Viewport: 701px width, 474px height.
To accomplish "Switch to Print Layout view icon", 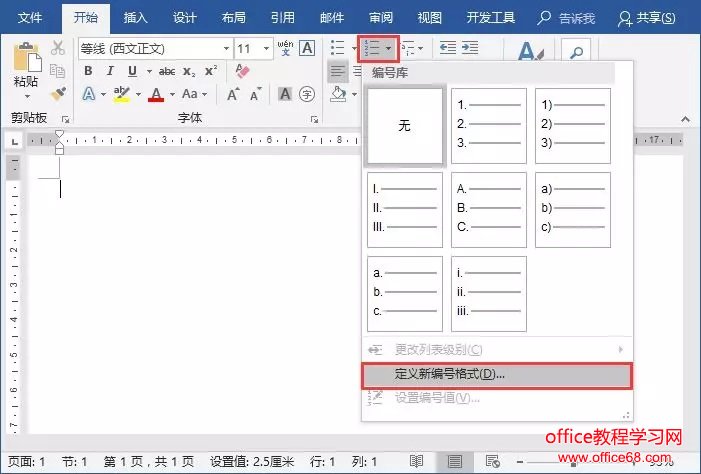I will (455, 461).
